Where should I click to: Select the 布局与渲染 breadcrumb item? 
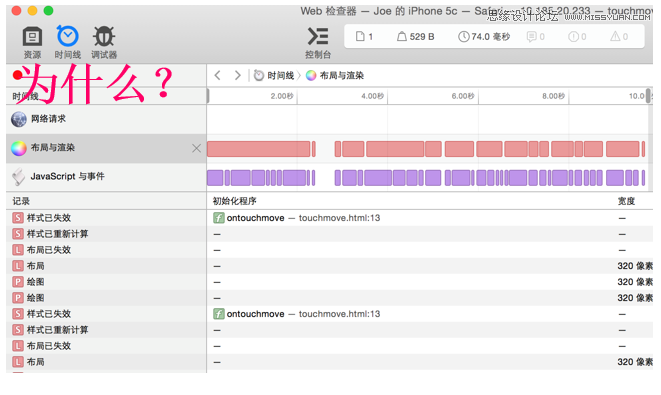tap(335, 75)
